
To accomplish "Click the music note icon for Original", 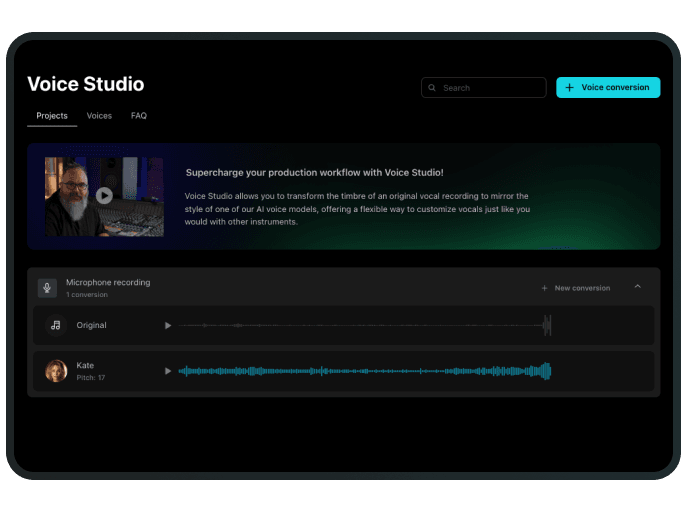I will point(56,325).
